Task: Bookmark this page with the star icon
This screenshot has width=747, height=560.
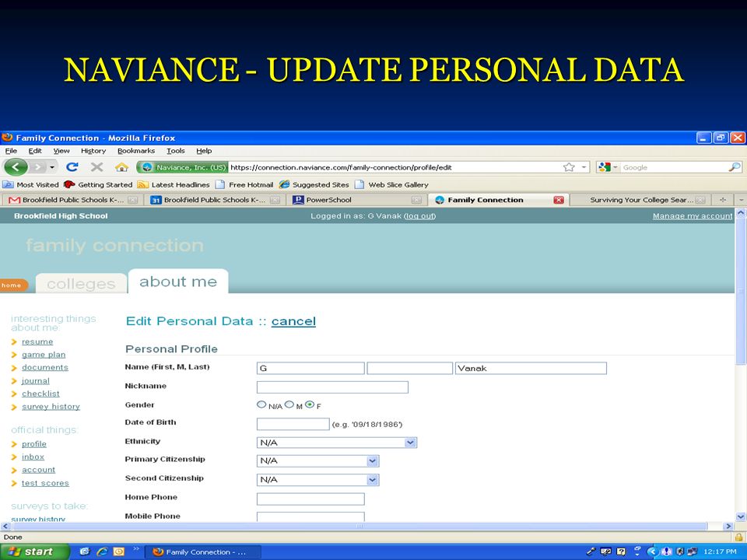Action: 568,167
